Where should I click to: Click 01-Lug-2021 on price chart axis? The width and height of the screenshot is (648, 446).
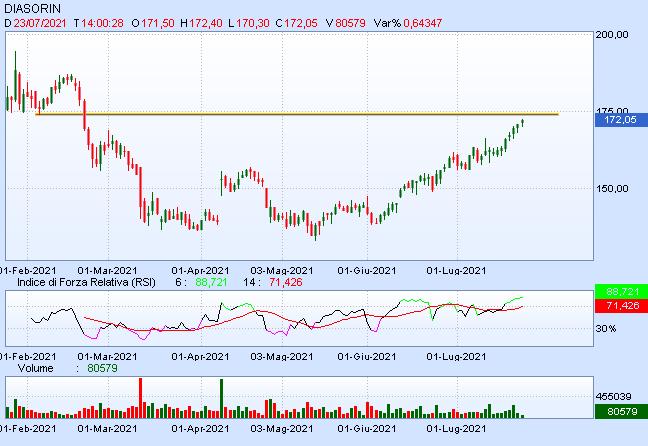456,271
